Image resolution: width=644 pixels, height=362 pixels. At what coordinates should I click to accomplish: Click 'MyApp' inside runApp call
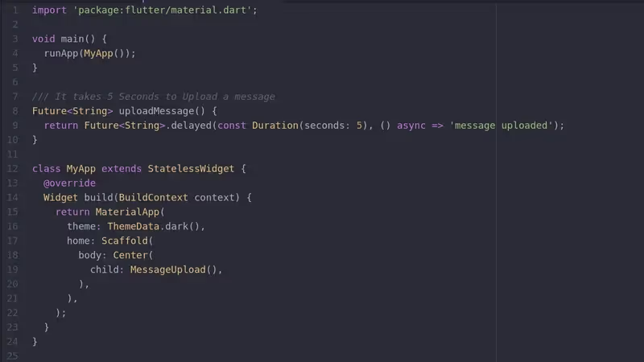98,53
